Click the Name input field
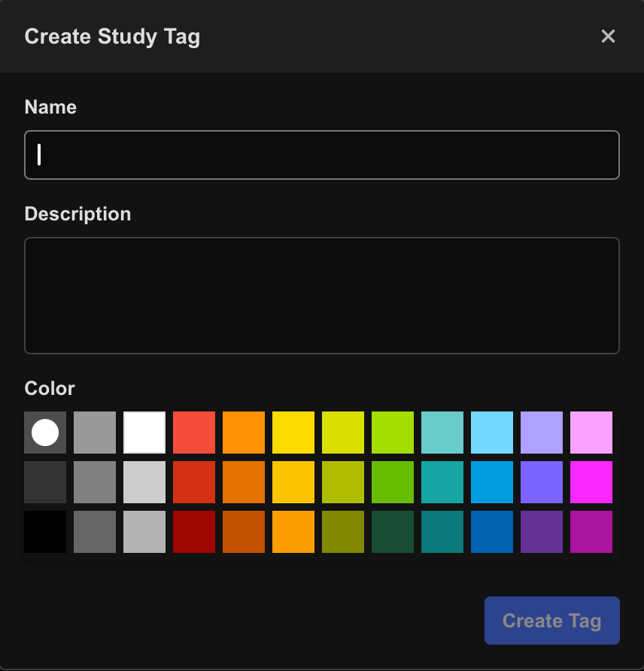This screenshot has width=644, height=671. tap(322, 155)
